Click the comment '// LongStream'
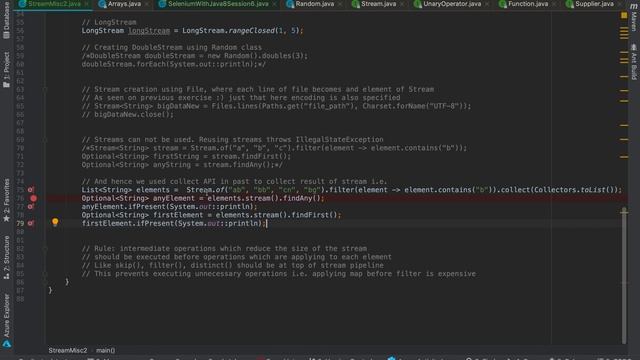640x360 pixels. (109, 22)
